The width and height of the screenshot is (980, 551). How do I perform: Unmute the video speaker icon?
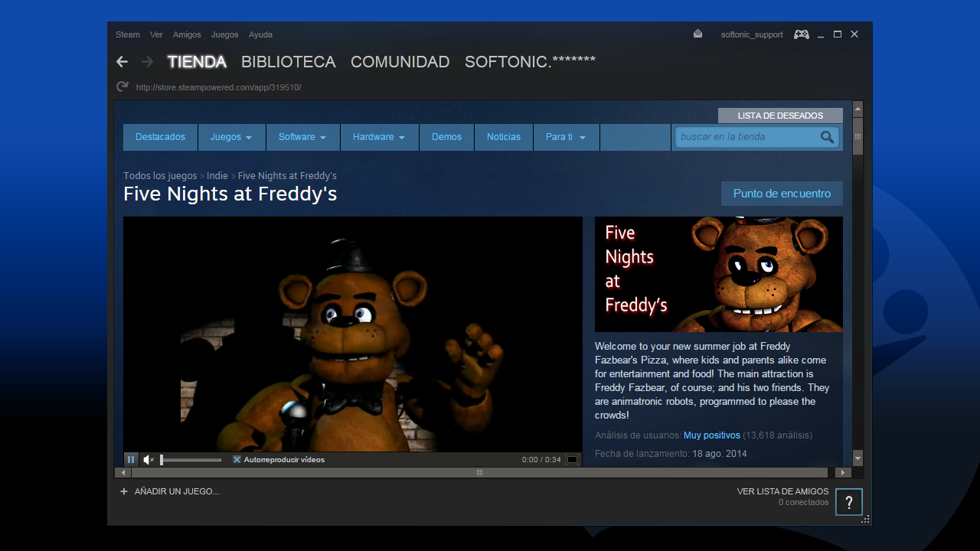pos(149,460)
